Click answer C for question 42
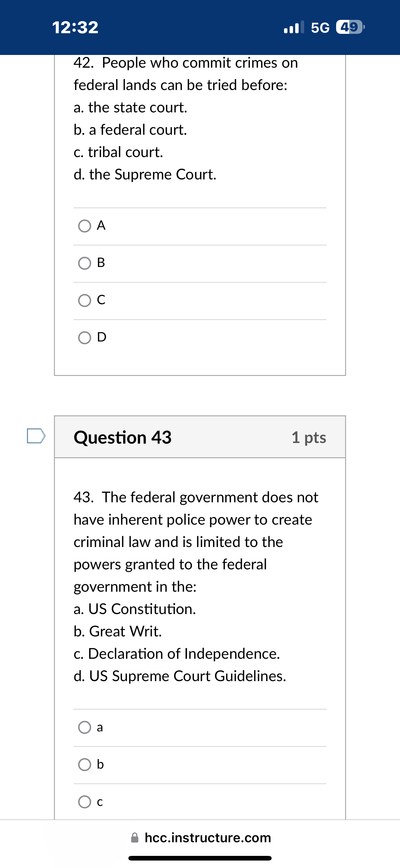This screenshot has width=400, height=868. click(x=84, y=301)
